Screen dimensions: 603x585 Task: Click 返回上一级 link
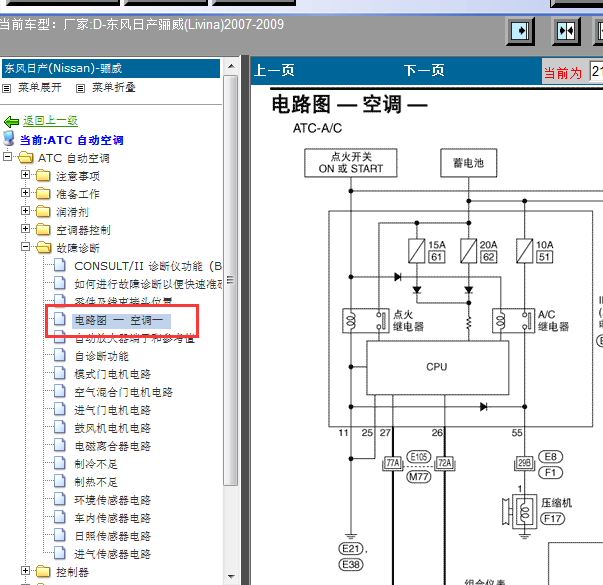pos(50,121)
